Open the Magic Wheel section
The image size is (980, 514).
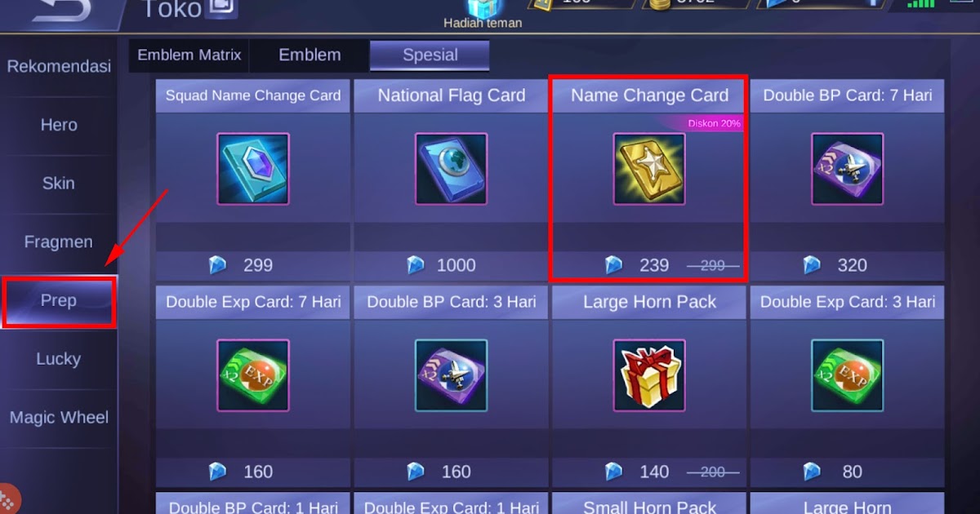tap(59, 418)
